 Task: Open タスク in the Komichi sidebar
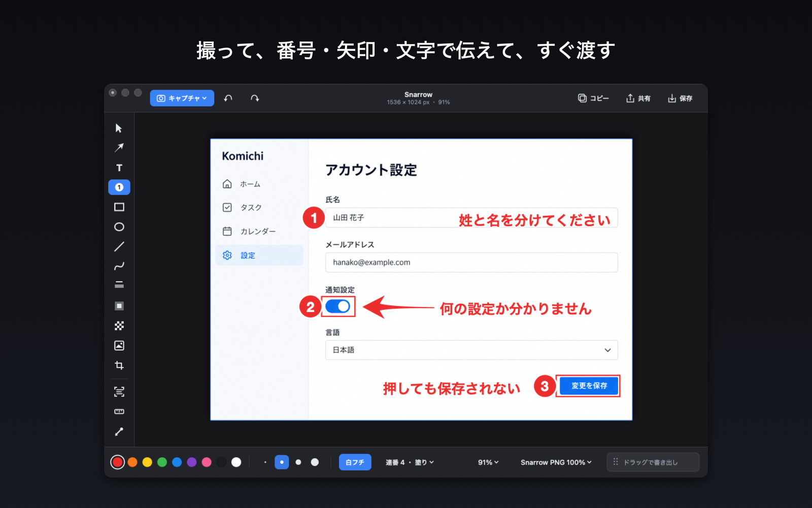point(259,207)
